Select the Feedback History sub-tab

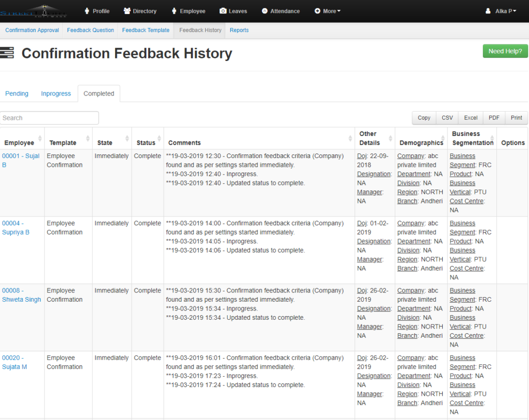point(200,30)
